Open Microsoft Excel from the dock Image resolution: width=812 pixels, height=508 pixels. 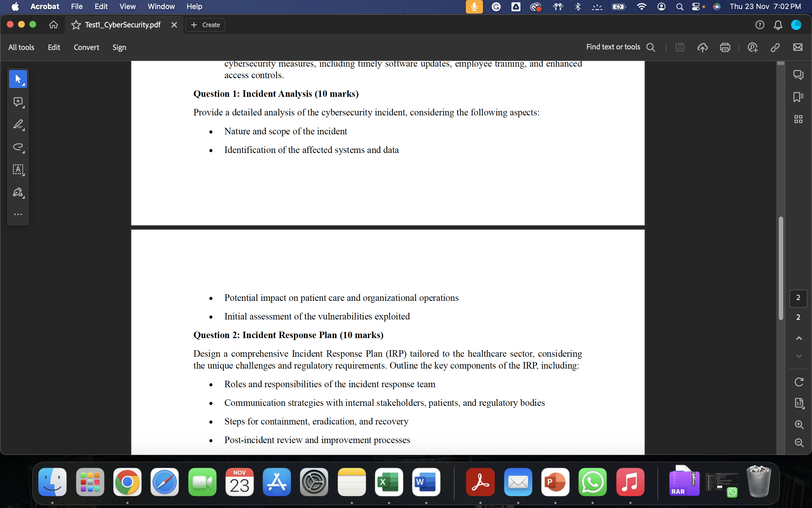(x=389, y=482)
